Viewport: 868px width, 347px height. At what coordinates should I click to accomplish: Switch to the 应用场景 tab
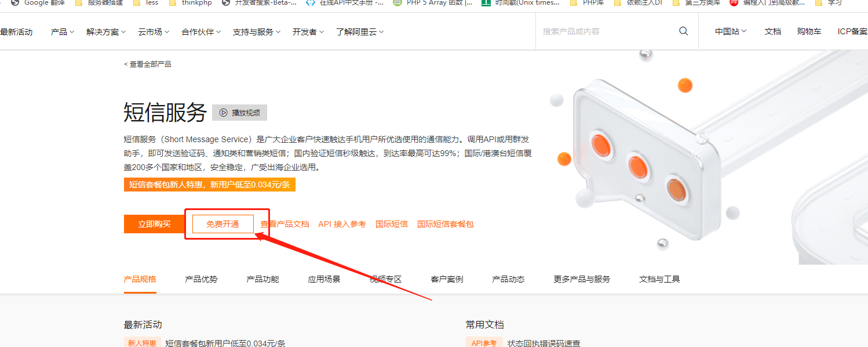point(324,279)
